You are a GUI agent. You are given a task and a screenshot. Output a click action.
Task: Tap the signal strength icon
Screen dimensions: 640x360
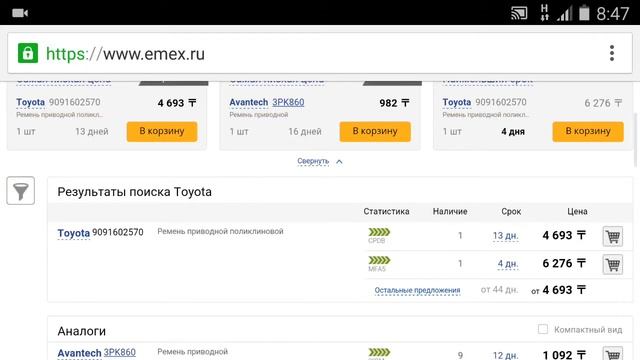tap(564, 13)
